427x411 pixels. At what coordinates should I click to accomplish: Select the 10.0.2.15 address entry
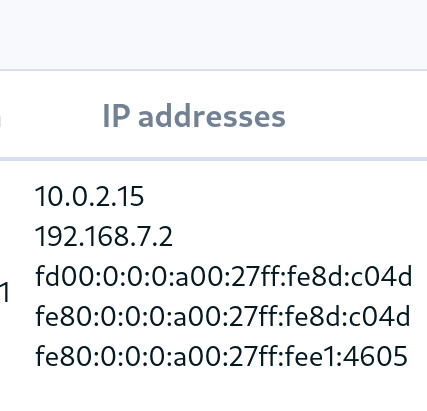pyautogui.click(x=89, y=196)
